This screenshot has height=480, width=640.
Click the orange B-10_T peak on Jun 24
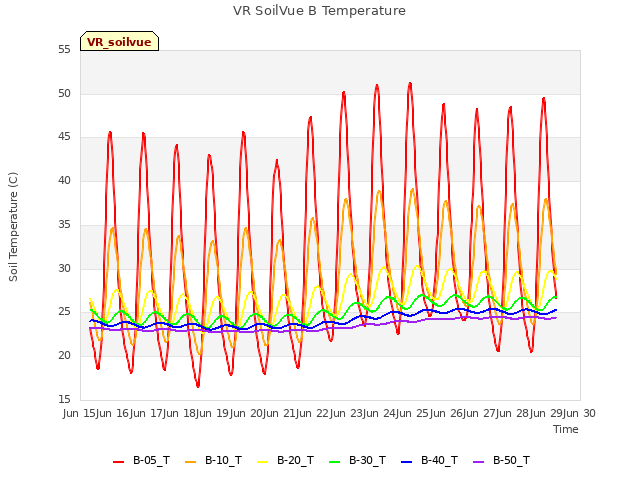pos(413,190)
